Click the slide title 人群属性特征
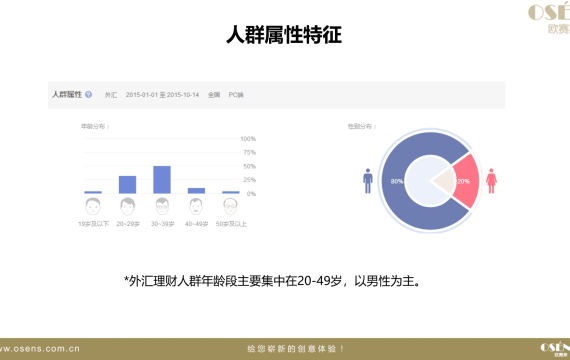The width and height of the screenshot is (570, 360). pyautogui.click(x=284, y=35)
